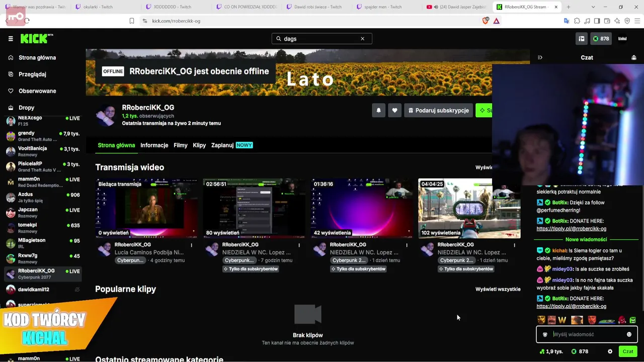Open PisicelaRP channel in the sidebar
644x362 pixels.
[43, 167]
